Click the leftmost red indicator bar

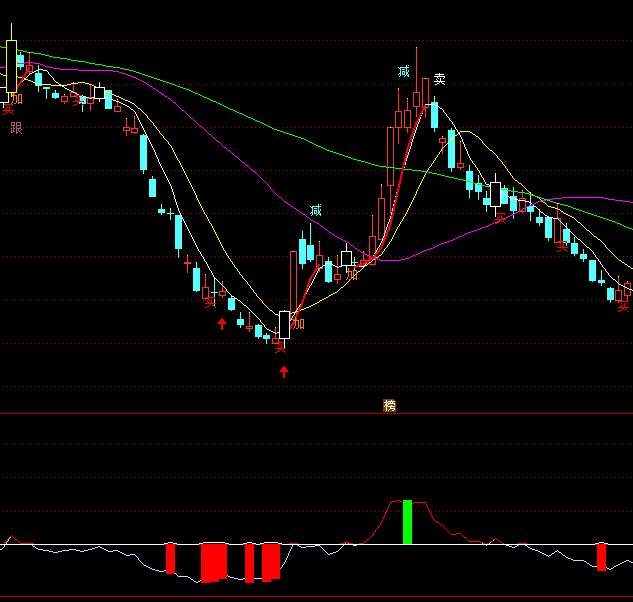170,558
